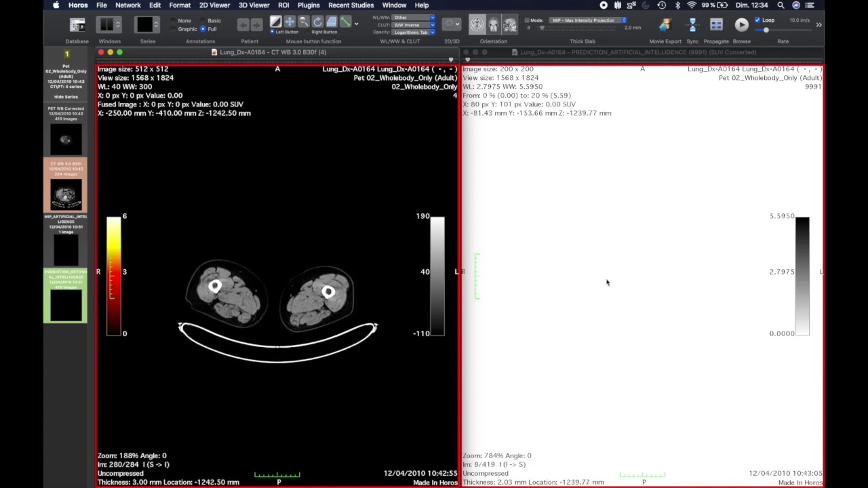Viewport: 868px width, 488px height.
Task: Select the WL/WW contrast mouse tool
Action: [x=276, y=22]
